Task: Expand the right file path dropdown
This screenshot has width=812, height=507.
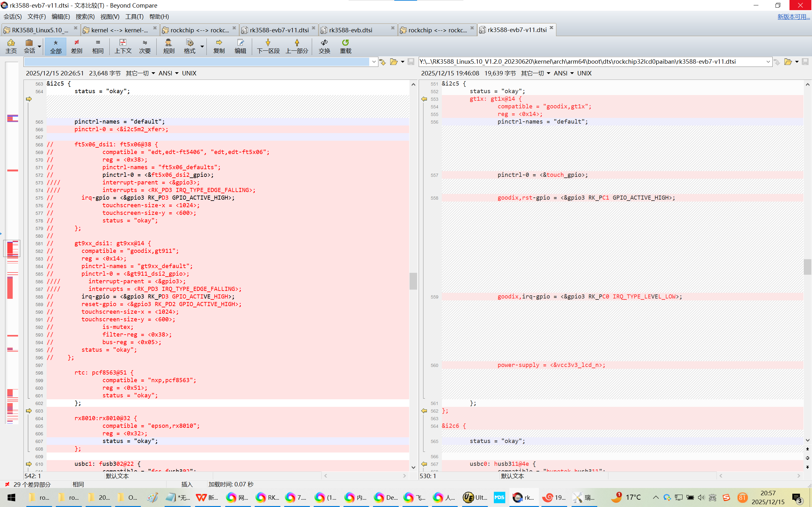Action: (768, 62)
